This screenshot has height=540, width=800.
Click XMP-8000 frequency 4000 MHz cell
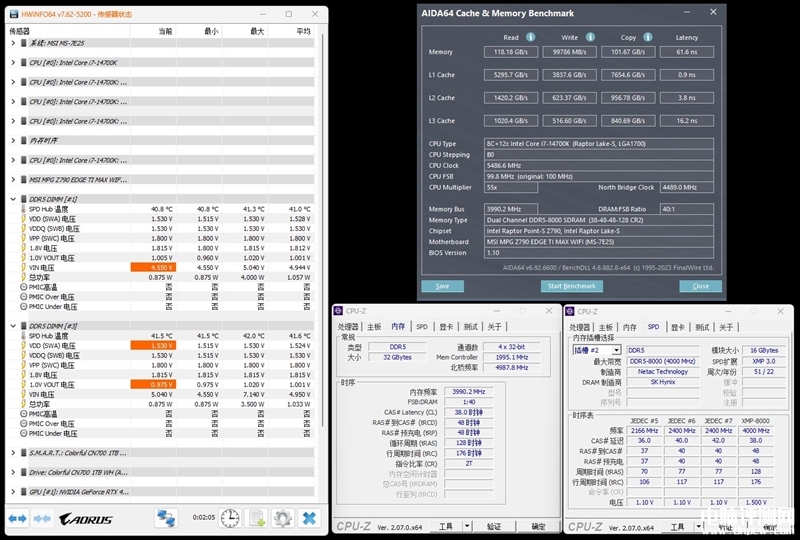[x=756, y=431]
